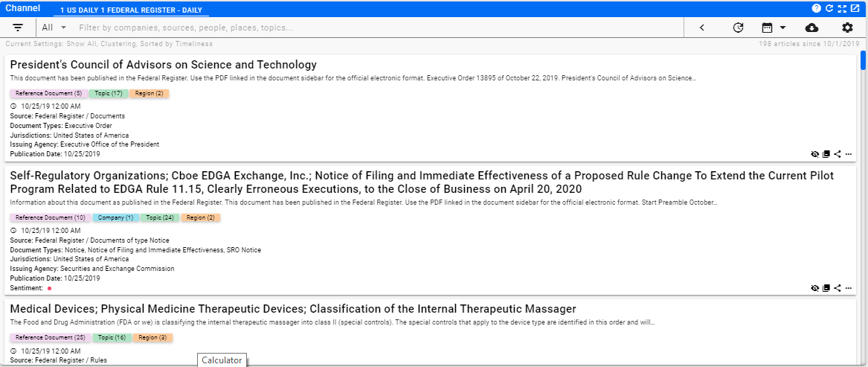Viewport: 868px width, 367px height.
Task: Click the red sentiment dot indicator
Action: coord(49,289)
